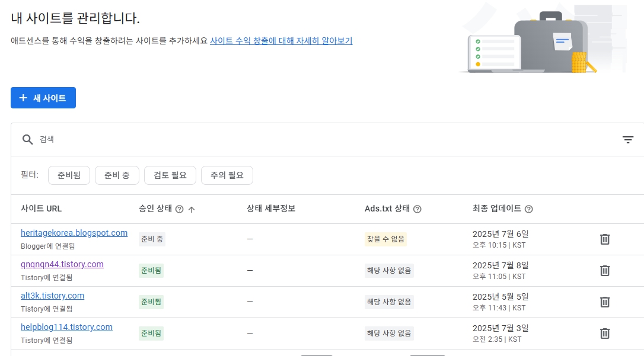Click the 승인 상태 column header
Image resolution: width=644 pixels, height=356 pixels.
(155, 209)
